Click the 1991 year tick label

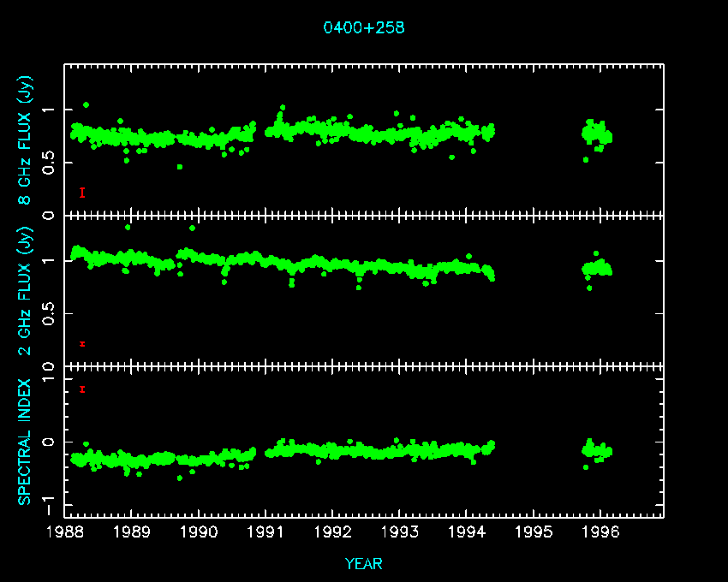(266, 532)
